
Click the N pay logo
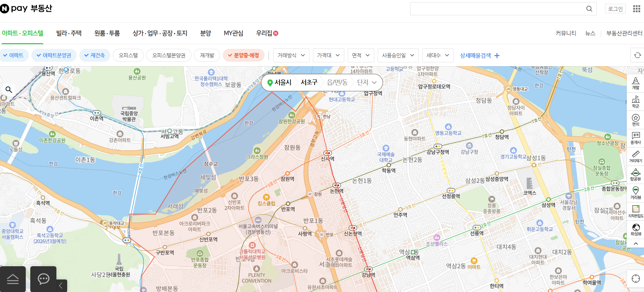click(14, 8)
